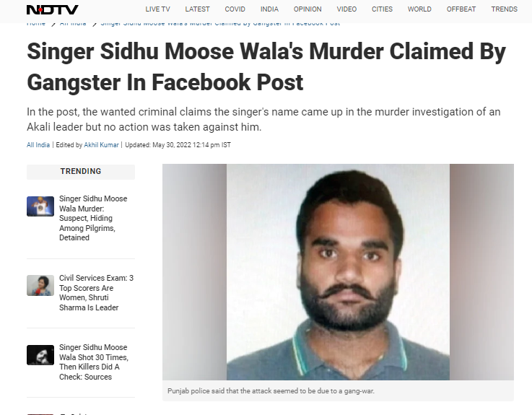
Task: Click the Moose Wala murder suspect thumbnail
Action: point(40,206)
